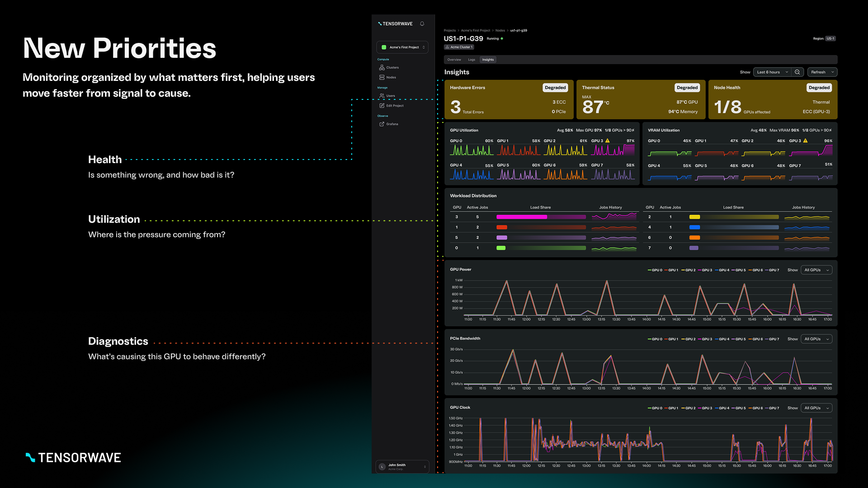Toggle GPU 0 series in GPU Power legend
The width and height of the screenshot is (868, 488).
pos(655,270)
